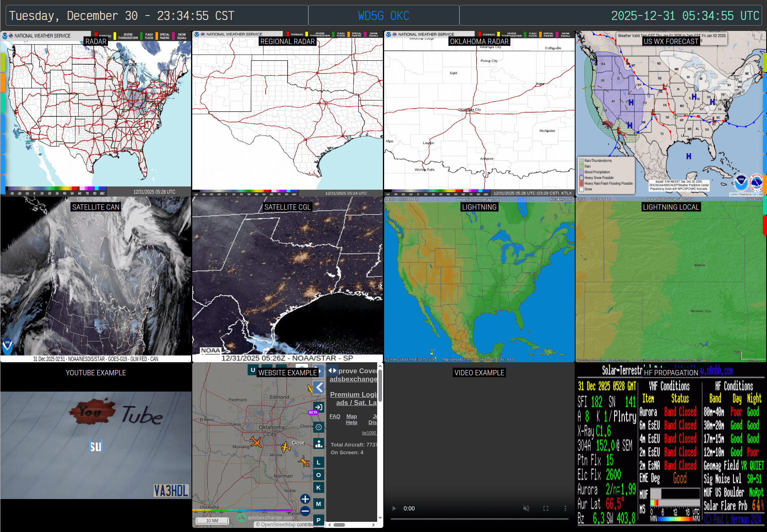
Task: Expand the panel with the double-arrow button
Action: point(332,370)
